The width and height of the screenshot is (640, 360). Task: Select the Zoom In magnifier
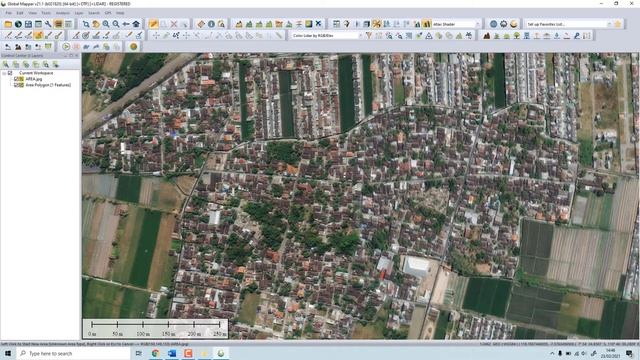point(106,24)
